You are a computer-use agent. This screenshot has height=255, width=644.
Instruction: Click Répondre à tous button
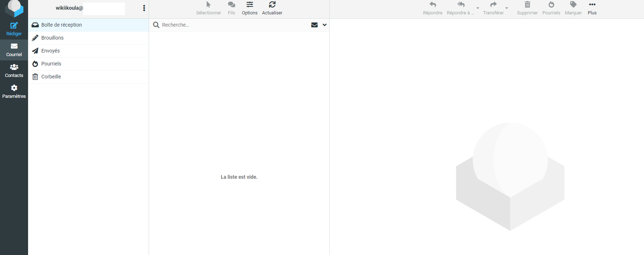pos(460,8)
